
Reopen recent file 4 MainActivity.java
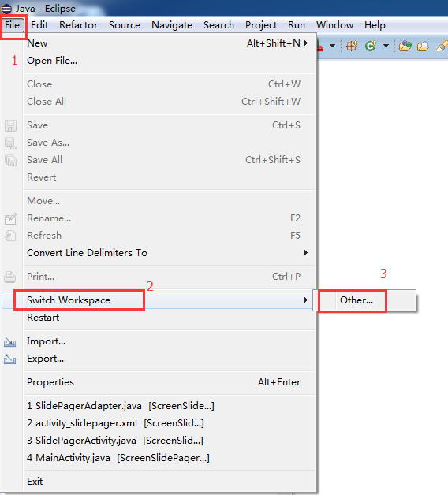point(170,458)
